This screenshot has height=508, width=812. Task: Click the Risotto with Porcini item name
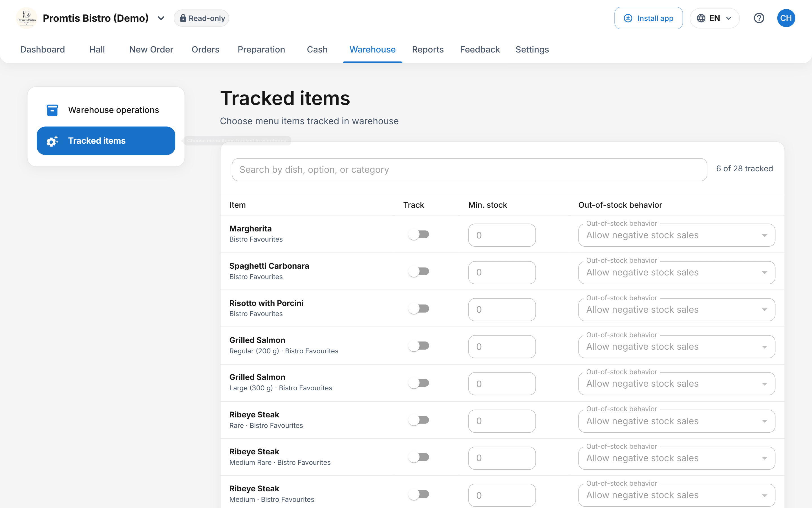point(266,303)
